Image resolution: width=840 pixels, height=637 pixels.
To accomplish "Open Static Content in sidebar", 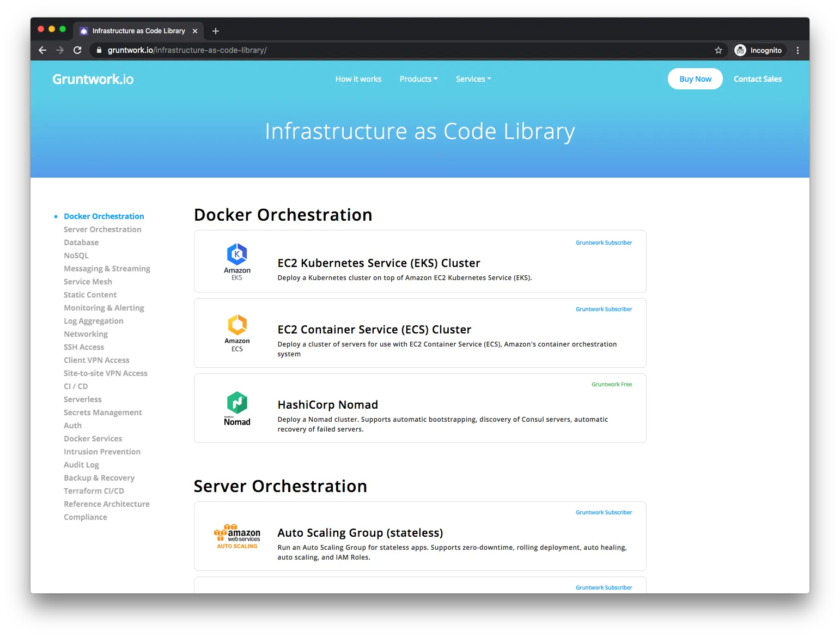I will [90, 295].
